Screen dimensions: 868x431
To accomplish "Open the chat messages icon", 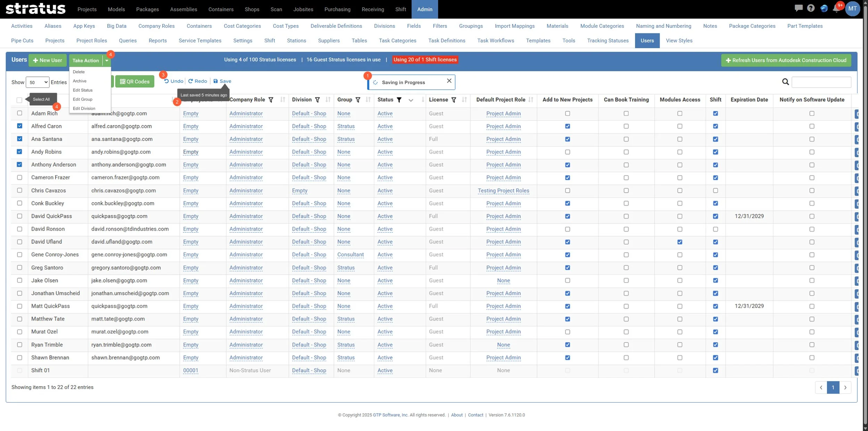I will (x=798, y=8).
